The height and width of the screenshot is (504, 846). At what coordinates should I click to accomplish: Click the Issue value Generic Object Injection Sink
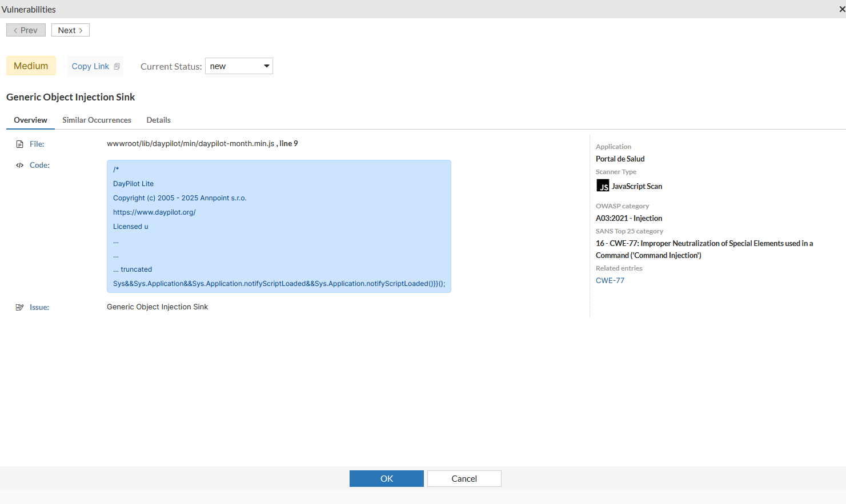coord(157,307)
